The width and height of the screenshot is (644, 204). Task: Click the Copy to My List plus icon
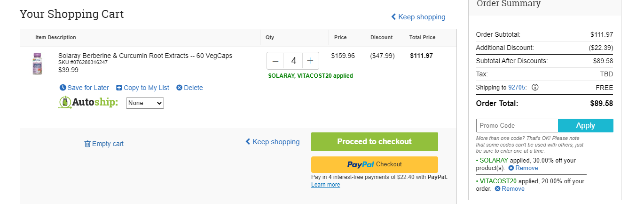pos(119,88)
